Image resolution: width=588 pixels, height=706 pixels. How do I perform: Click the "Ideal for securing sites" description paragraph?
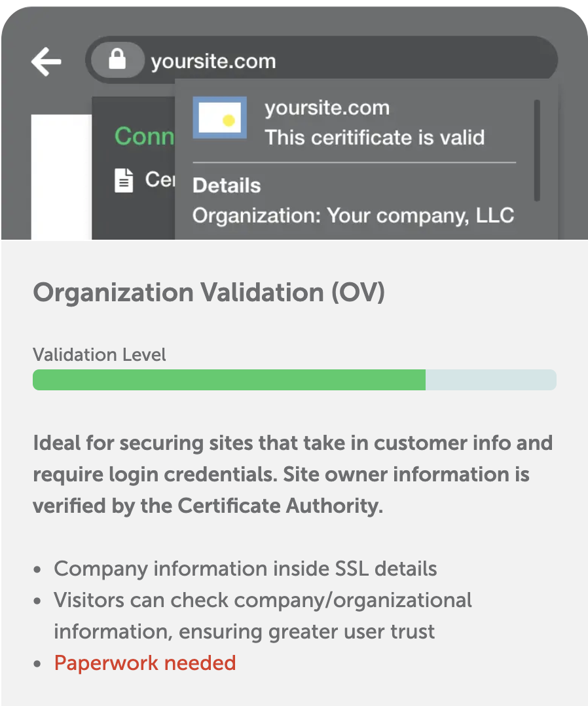[x=293, y=474]
